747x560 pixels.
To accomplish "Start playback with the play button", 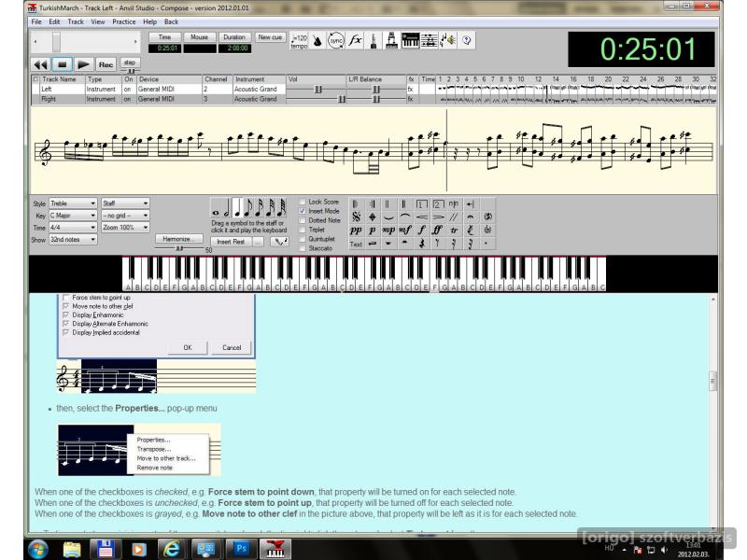I will tap(83, 64).
